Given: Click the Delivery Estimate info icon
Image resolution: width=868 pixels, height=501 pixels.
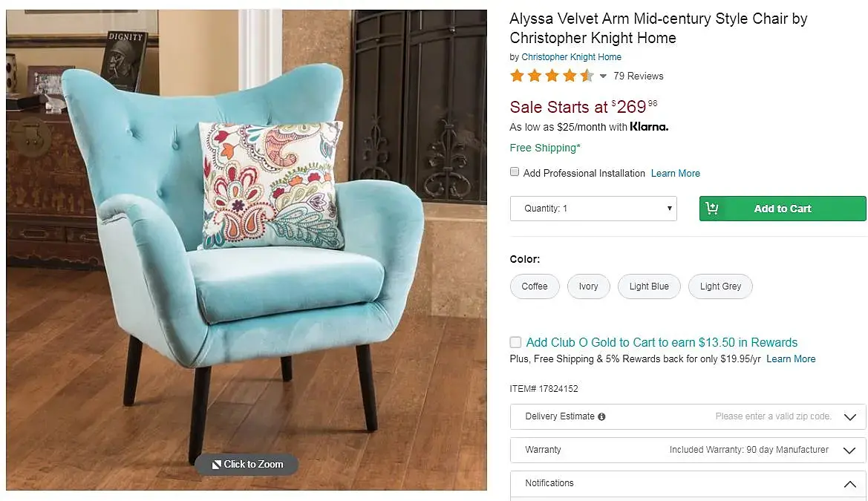Looking at the screenshot, I should [x=601, y=417].
